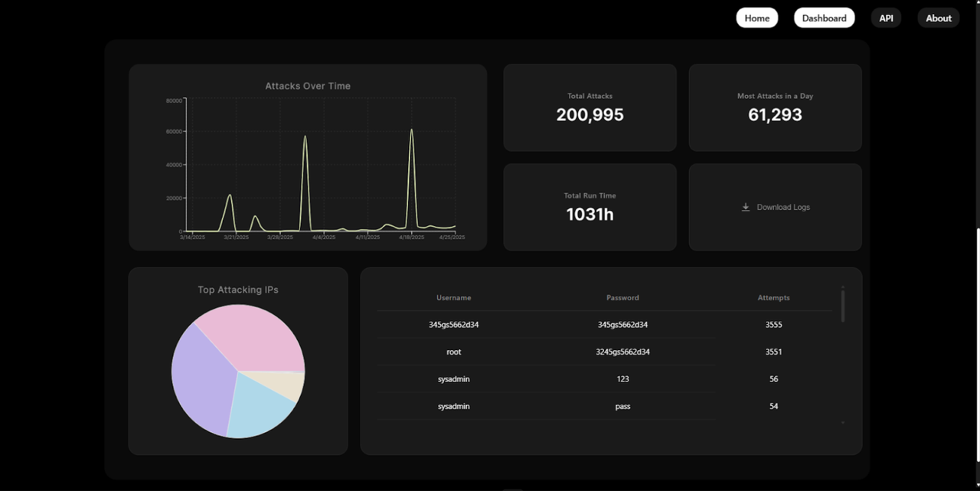Click the scroll down arrow of the credentials table

coord(843,423)
